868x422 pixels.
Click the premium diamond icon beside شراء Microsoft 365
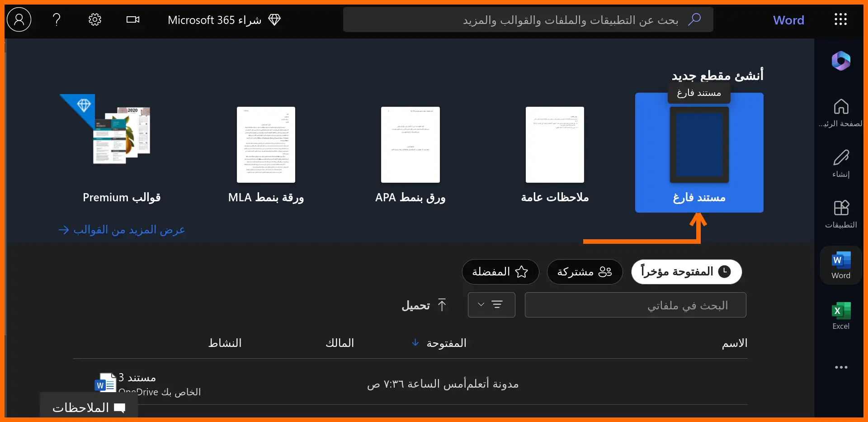point(274,20)
